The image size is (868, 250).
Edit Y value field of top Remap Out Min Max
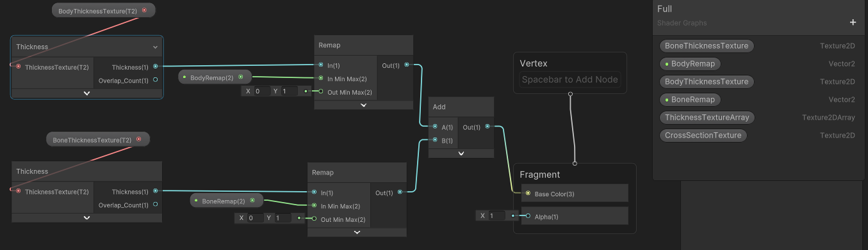[x=289, y=91]
